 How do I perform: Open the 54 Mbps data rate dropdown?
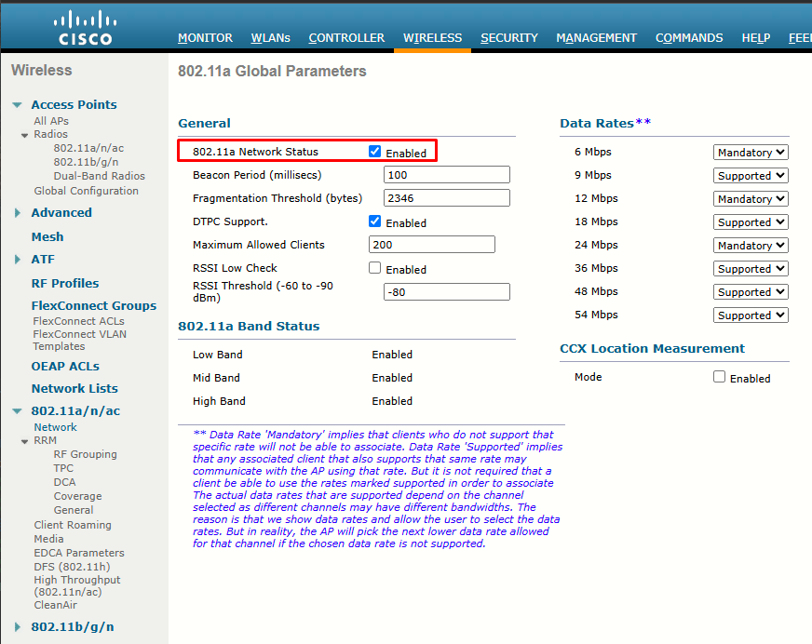(x=751, y=315)
